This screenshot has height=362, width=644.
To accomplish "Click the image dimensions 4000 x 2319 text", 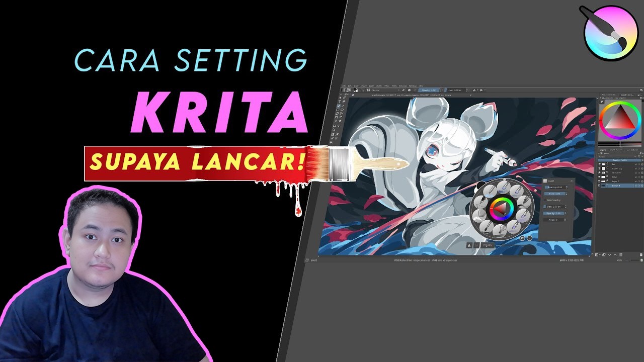I will tap(567, 260).
